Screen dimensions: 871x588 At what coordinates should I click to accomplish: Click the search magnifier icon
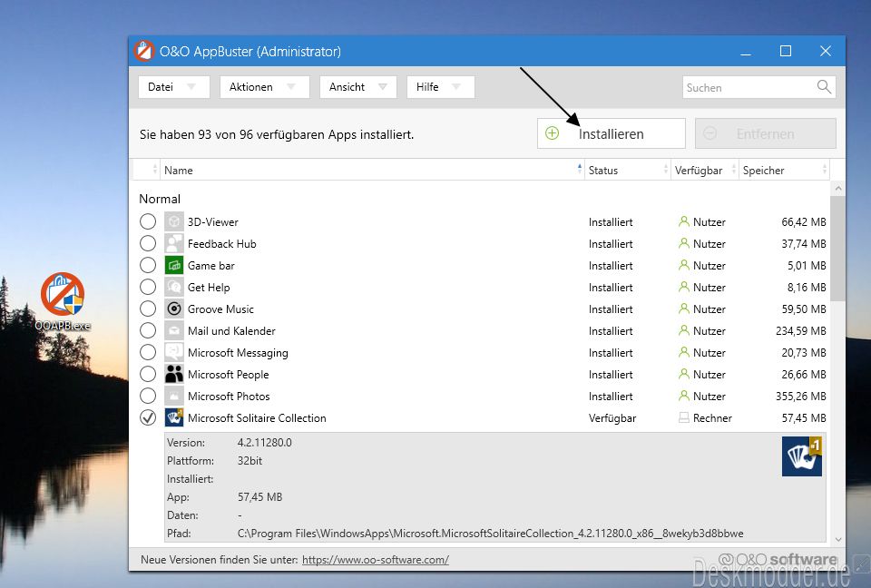pyautogui.click(x=824, y=87)
